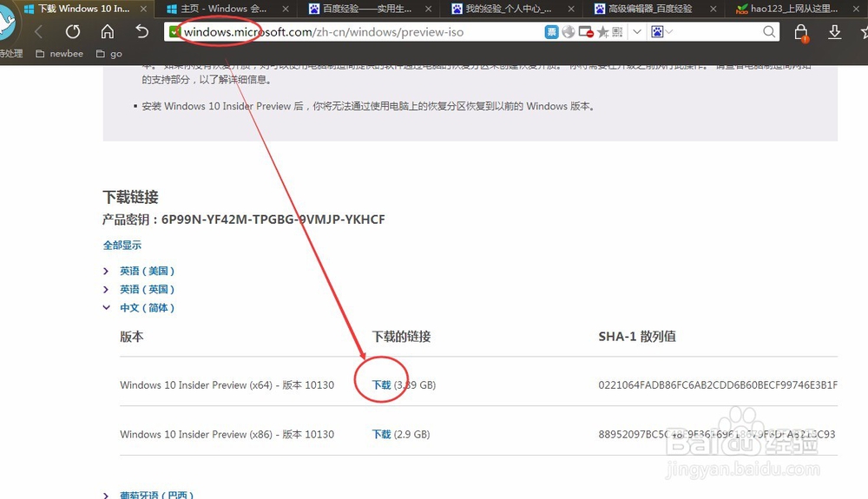Click the 全部显示 link
Screen dimensions: 868x499
(122, 245)
